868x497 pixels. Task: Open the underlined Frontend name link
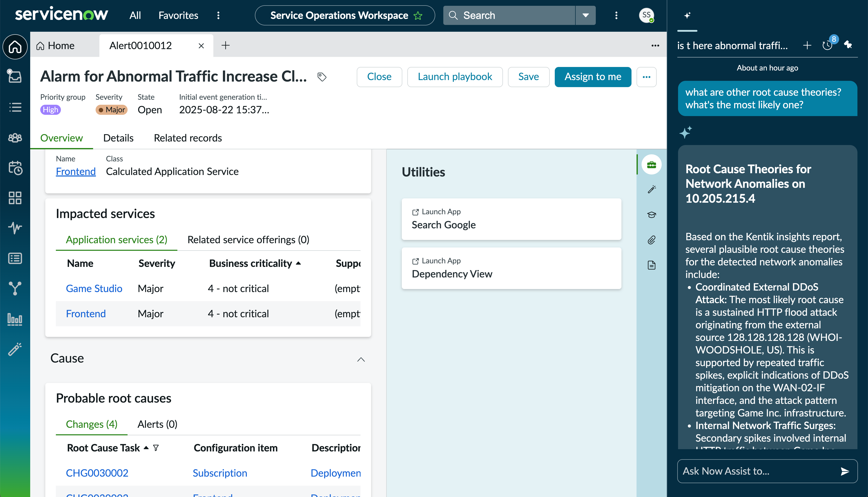pos(76,172)
